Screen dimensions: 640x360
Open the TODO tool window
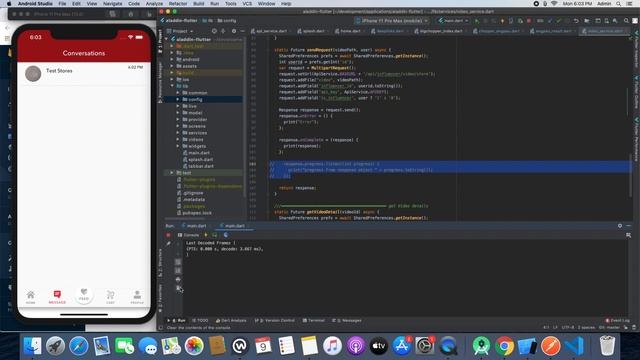click(200, 320)
